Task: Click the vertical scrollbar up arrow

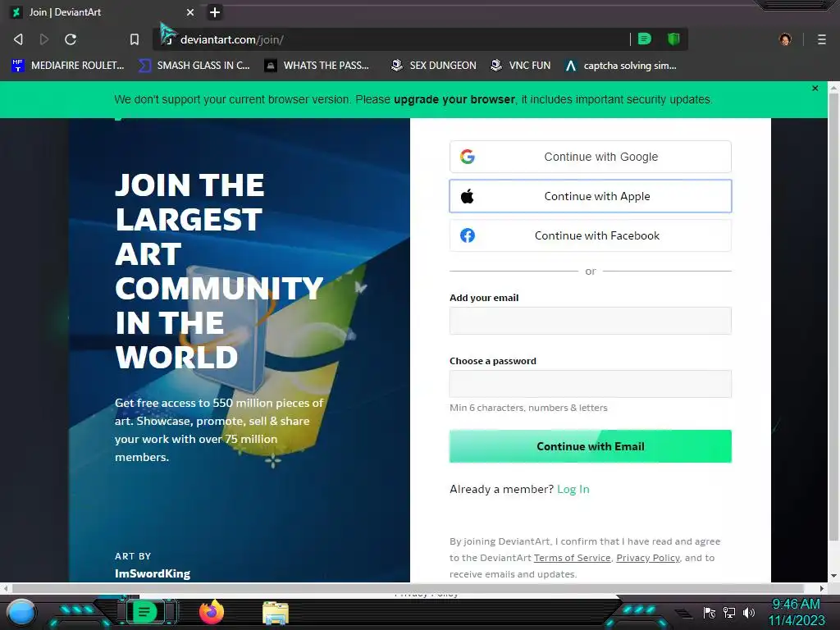Action: pos(833,87)
